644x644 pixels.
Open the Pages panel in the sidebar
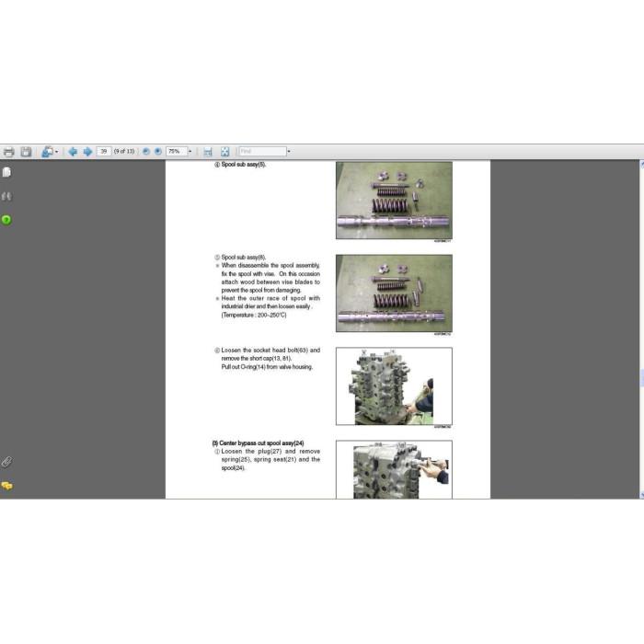[6, 172]
